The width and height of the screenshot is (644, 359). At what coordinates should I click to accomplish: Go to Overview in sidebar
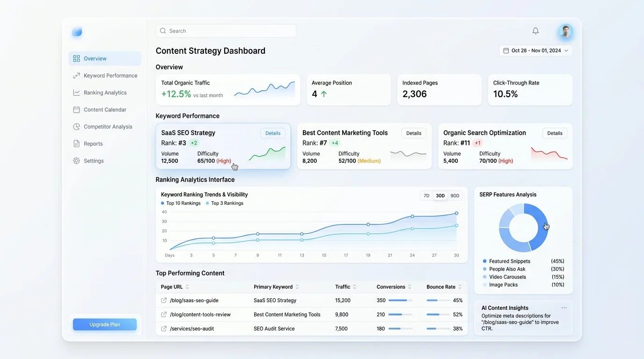click(105, 58)
